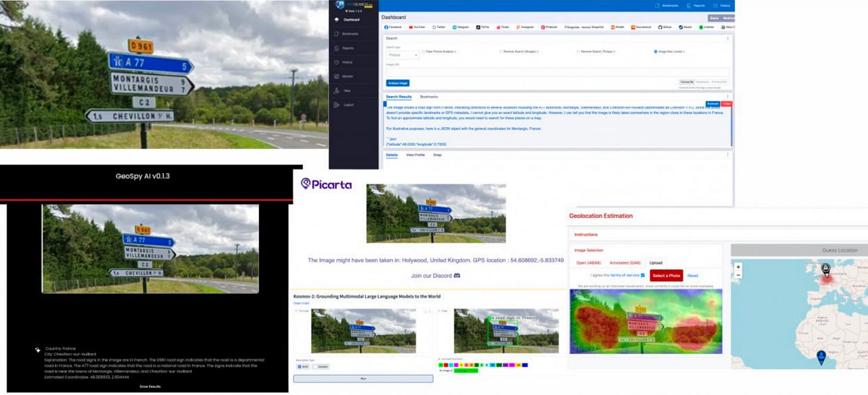This screenshot has width=868, height=395.
Task: Click the red Clear button in results
Action: coord(726,104)
